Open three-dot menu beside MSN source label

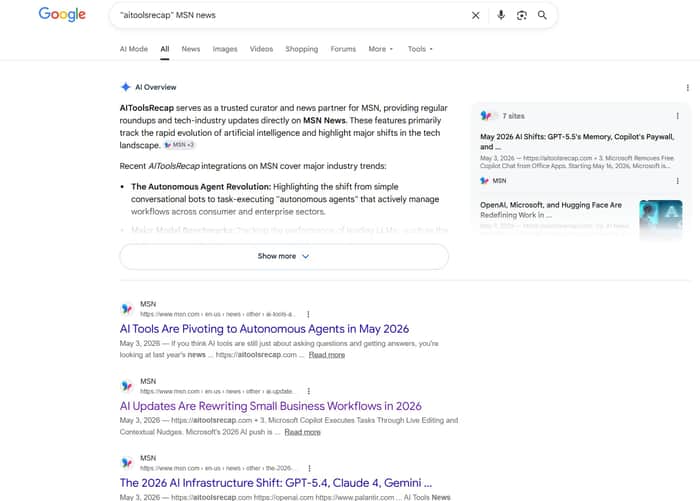(678, 181)
